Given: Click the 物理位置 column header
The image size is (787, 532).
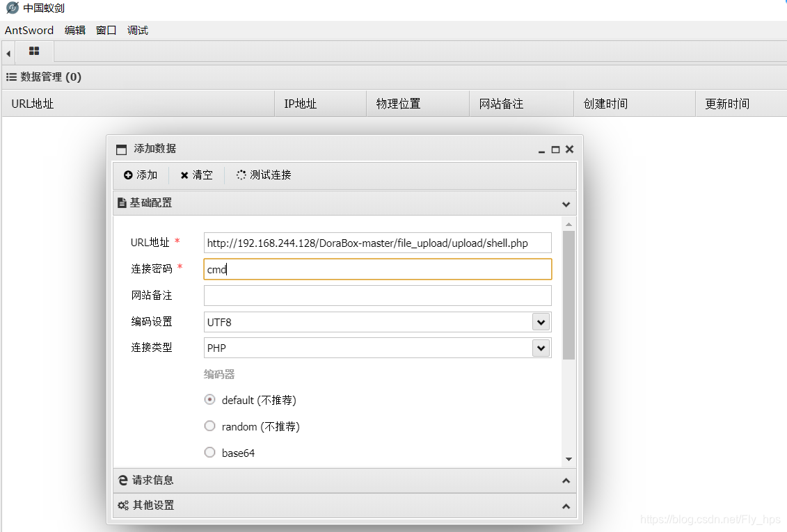Looking at the screenshot, I should point(418,104).
